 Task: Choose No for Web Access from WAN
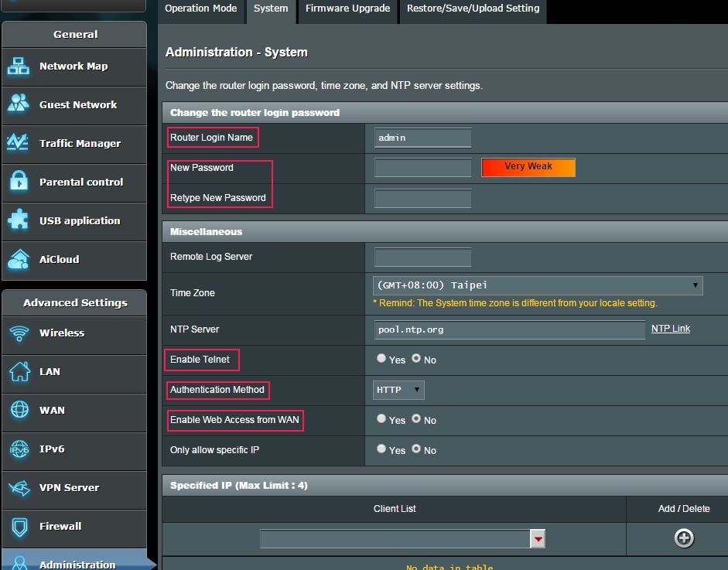[416, 418]
